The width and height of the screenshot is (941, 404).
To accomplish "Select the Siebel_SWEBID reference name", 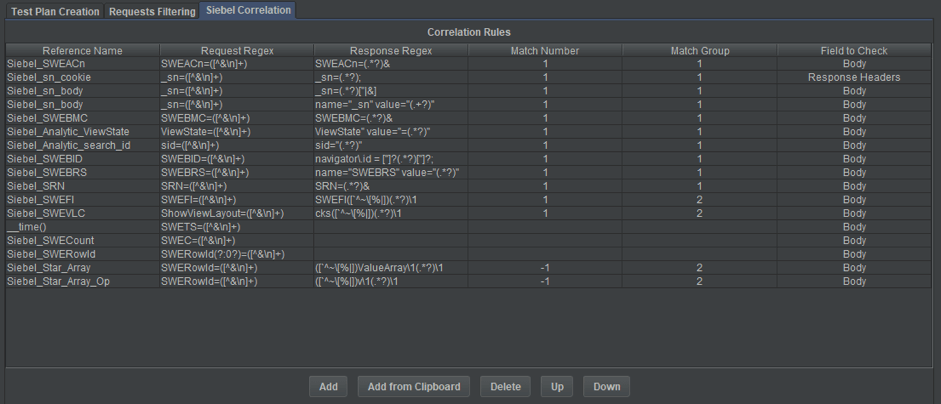I will (x=83, y=159).
